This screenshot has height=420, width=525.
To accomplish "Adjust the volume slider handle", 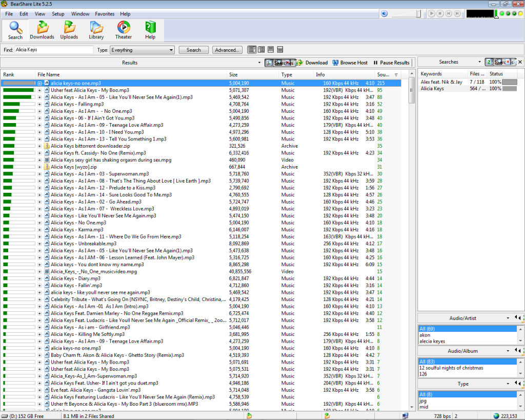I will [x=418, y=14].
